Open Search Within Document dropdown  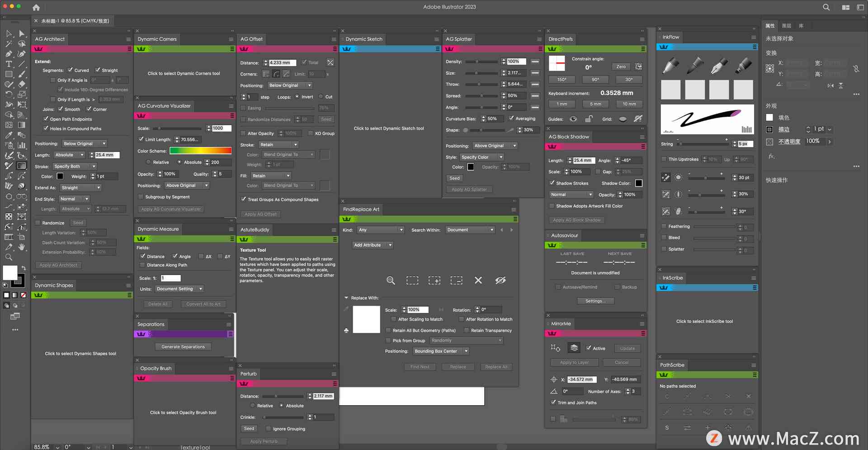click(x=470, y=230)
